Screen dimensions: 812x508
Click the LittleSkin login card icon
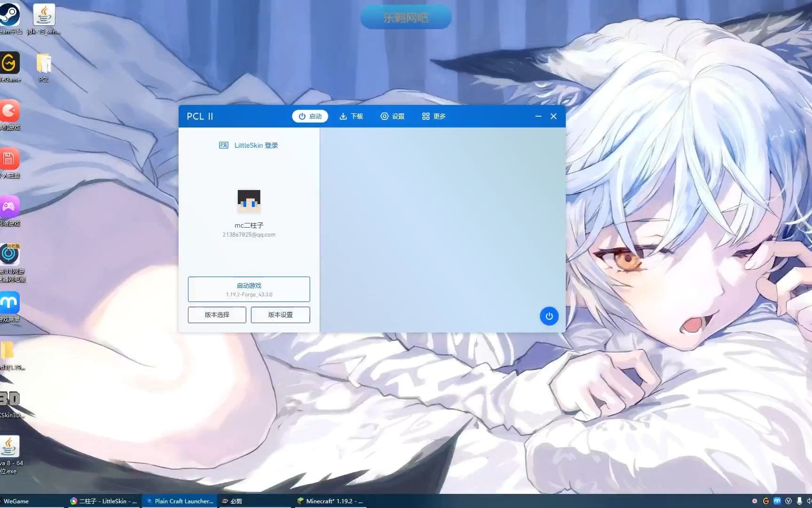[x=224, y=145]
